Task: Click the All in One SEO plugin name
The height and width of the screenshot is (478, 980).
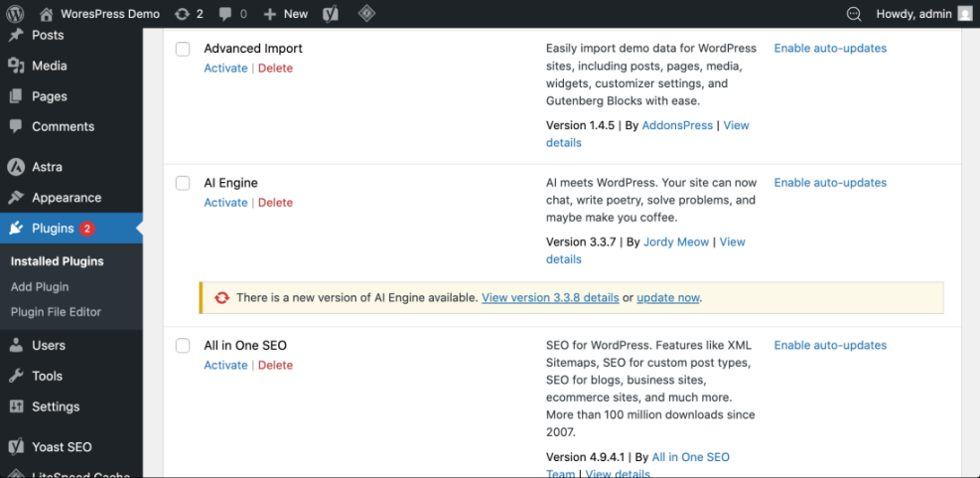Action: click(245, 346)
